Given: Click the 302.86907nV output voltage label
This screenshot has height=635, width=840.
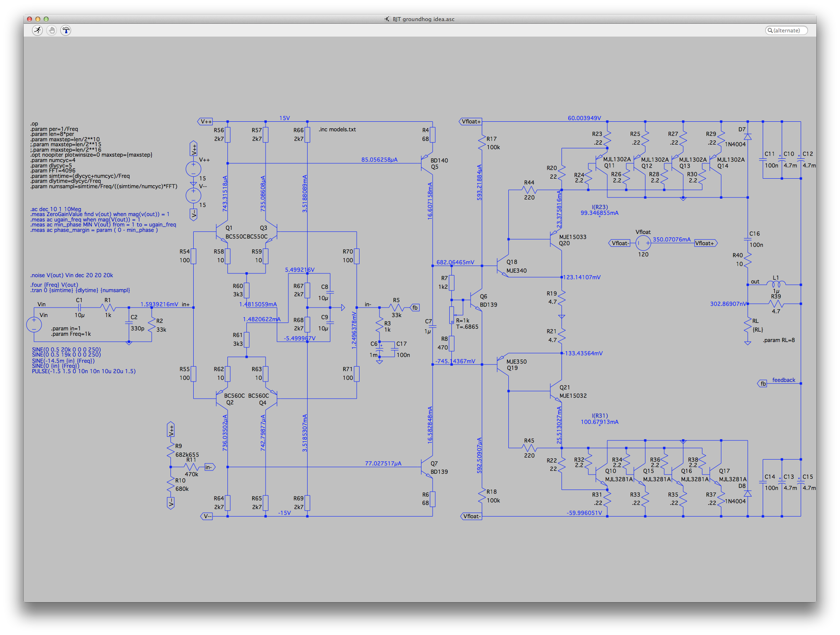Looking at the screenshot, I should coord(728,304).
